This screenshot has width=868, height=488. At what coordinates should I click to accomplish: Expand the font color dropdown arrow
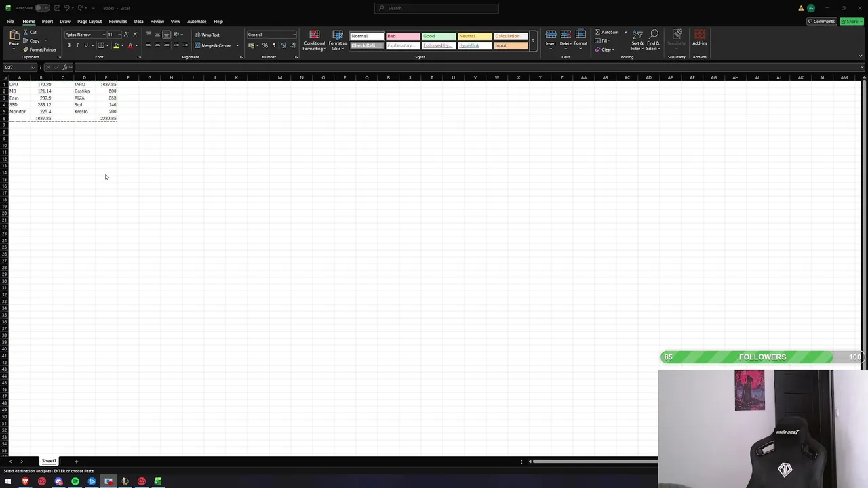tap(136, 45)
